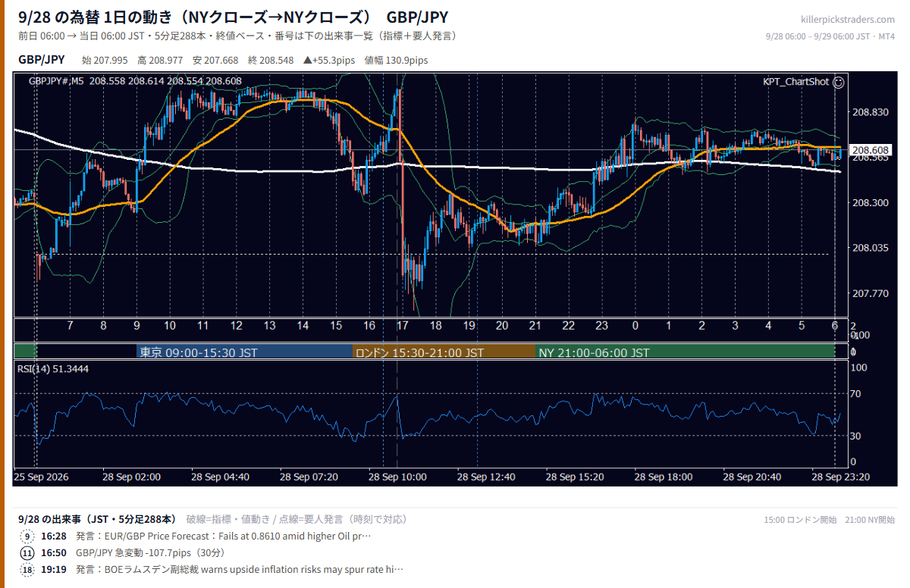The image size is (910, 588).
Task: Open the GBP/JPY 急変動 -107.7pips event text
Action: [x=150, y=553]
